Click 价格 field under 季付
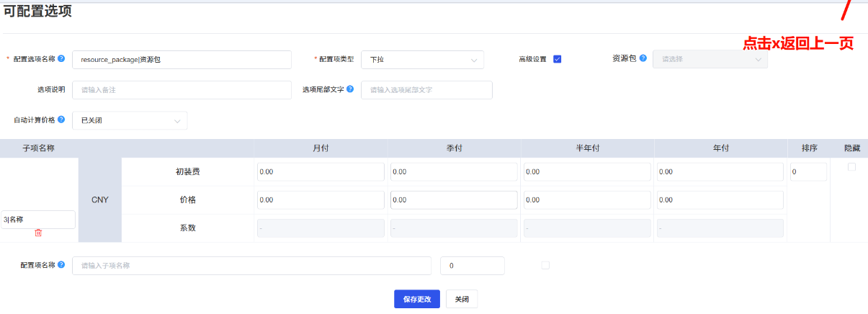This screenshot has height=314, width=868. point(454,199)
